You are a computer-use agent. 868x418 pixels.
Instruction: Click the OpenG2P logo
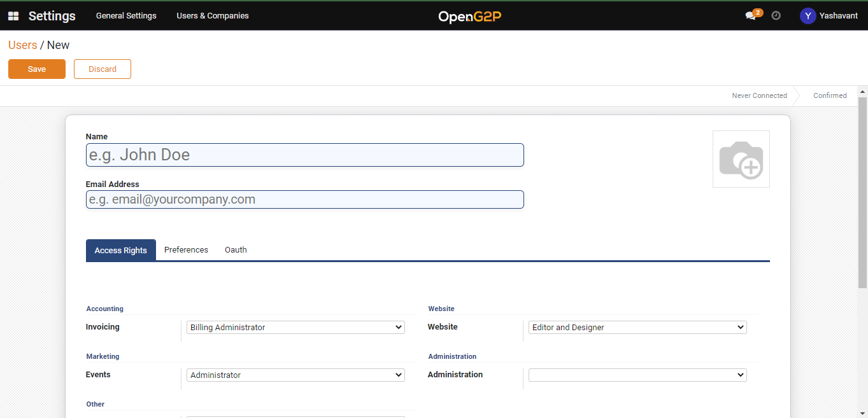coord(469,17)
